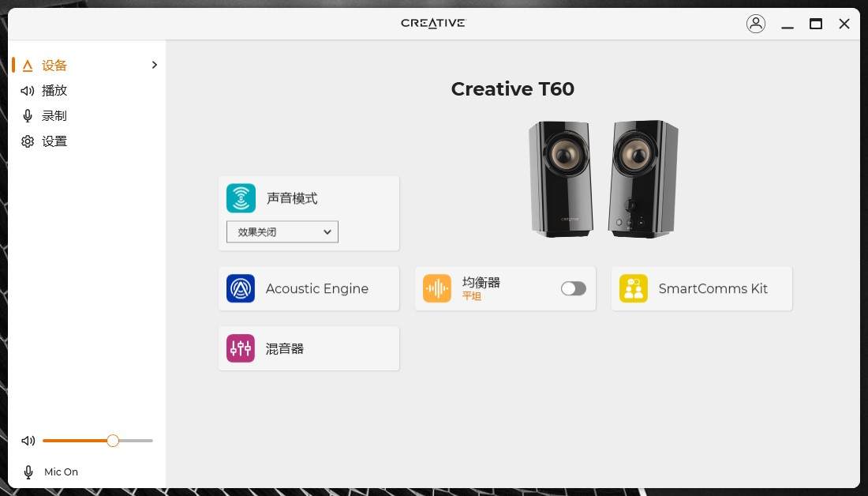Open the Acoustic Engine icon

click(241, 288)
